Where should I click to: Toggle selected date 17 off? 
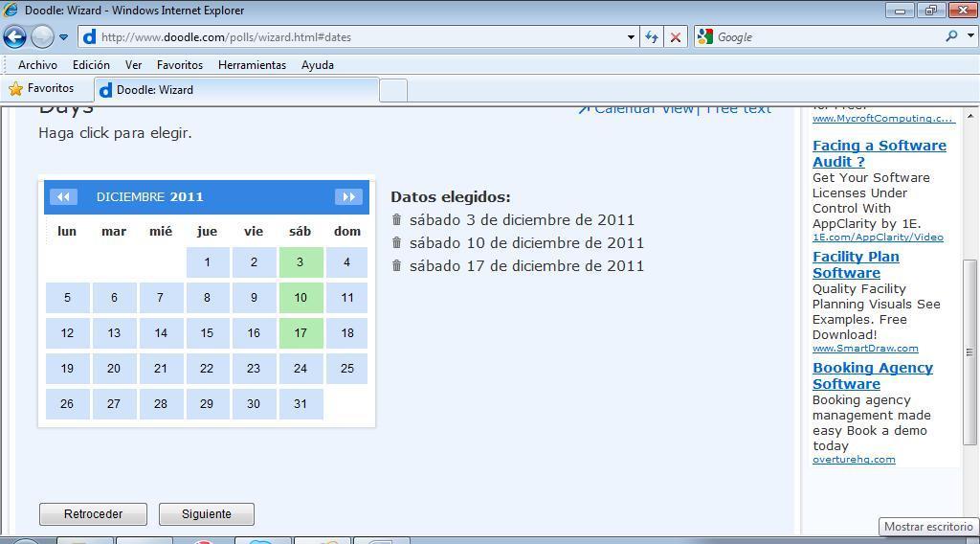(301, 333)
